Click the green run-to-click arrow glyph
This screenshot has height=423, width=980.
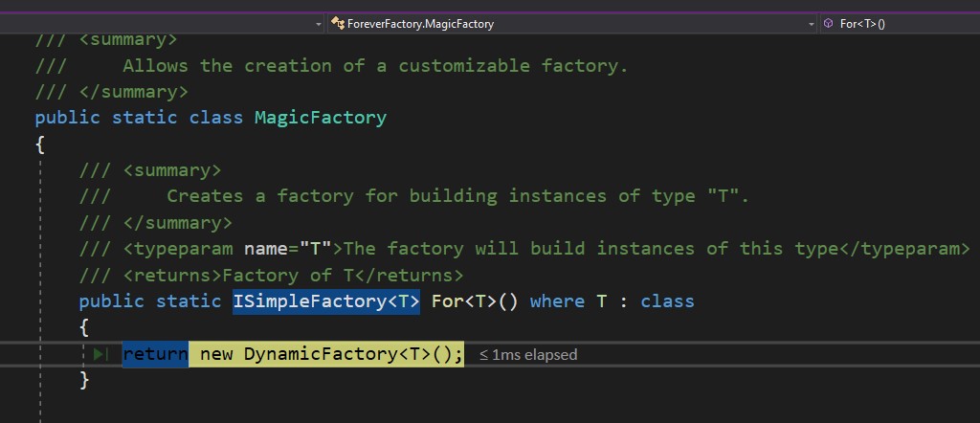100,355
